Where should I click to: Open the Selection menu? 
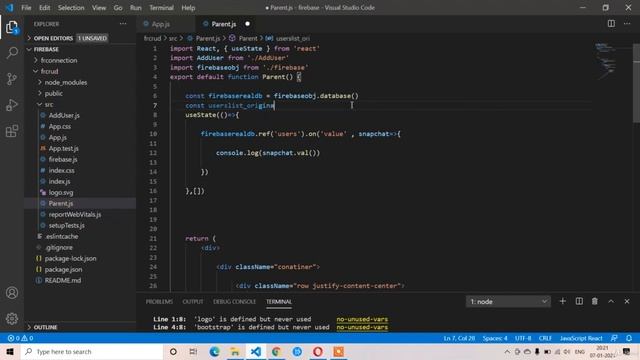[71, 8]
